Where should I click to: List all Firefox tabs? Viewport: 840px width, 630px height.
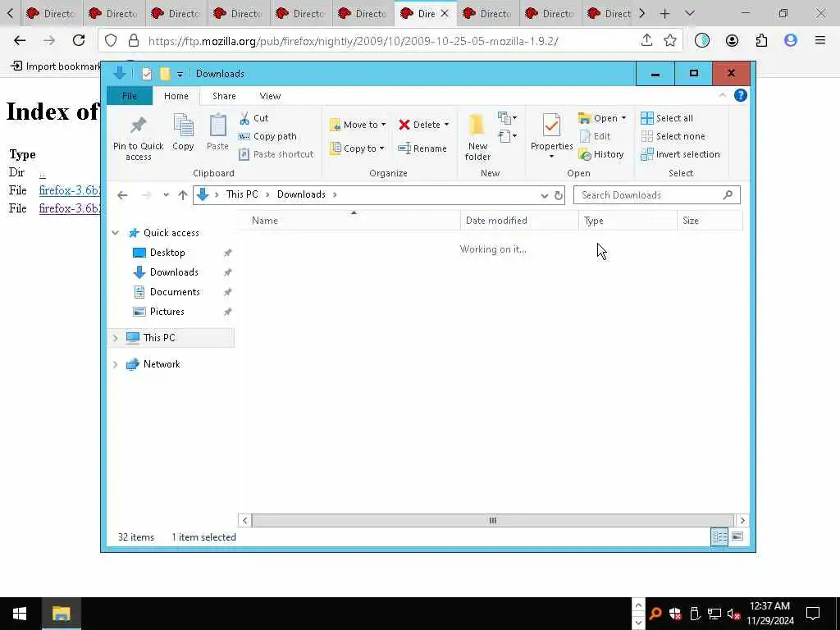[x=689, y=13]
